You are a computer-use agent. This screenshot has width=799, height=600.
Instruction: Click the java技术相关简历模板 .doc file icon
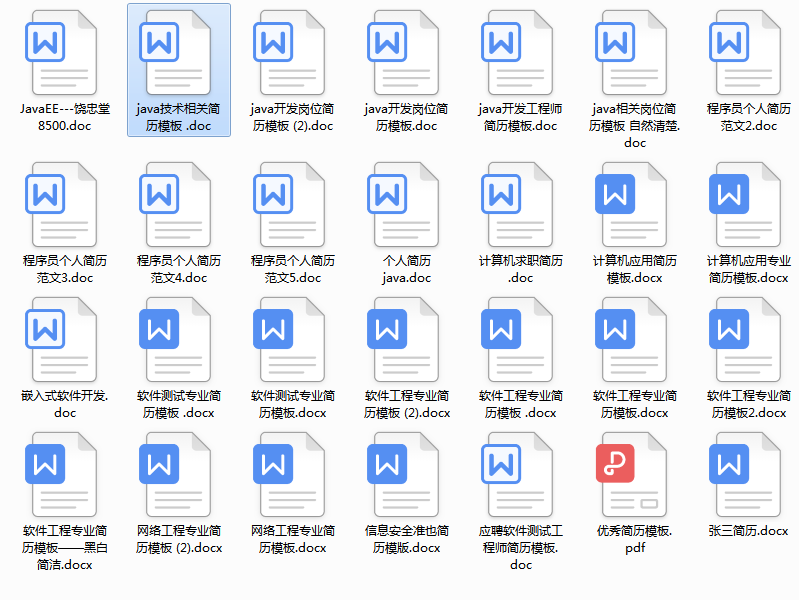click(x=175, y=53)
